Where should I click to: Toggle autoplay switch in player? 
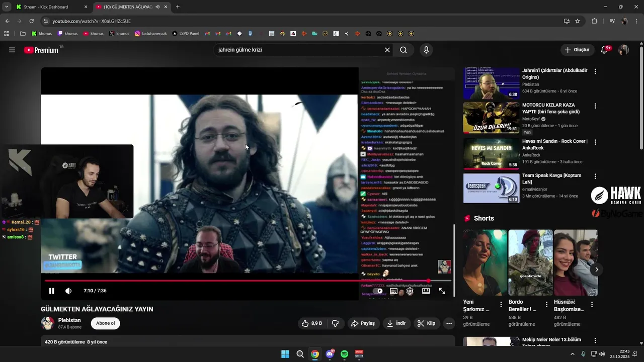point(379,291)
